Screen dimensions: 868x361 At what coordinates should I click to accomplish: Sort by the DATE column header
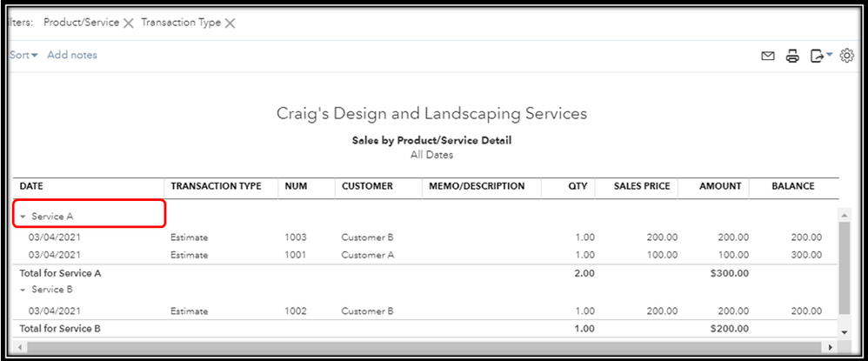(31, 187)
